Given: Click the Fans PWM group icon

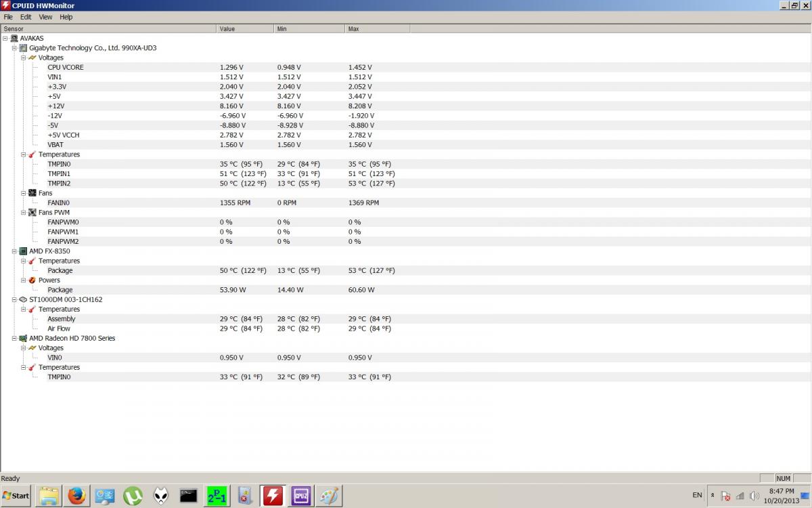Looking at the screenshot, I should point(32,212).
